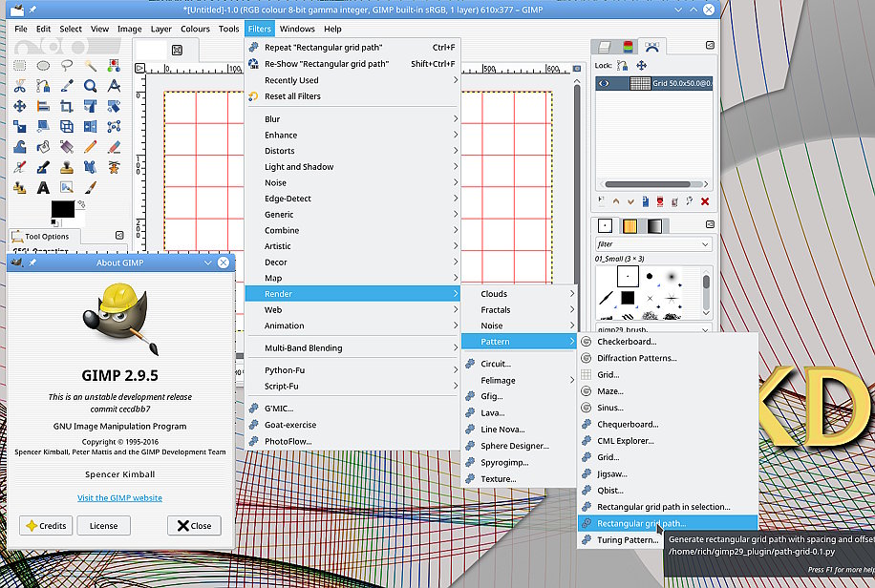Select the Color Picker eyedropper tool

pyautogui.click(x=67, y=86)
